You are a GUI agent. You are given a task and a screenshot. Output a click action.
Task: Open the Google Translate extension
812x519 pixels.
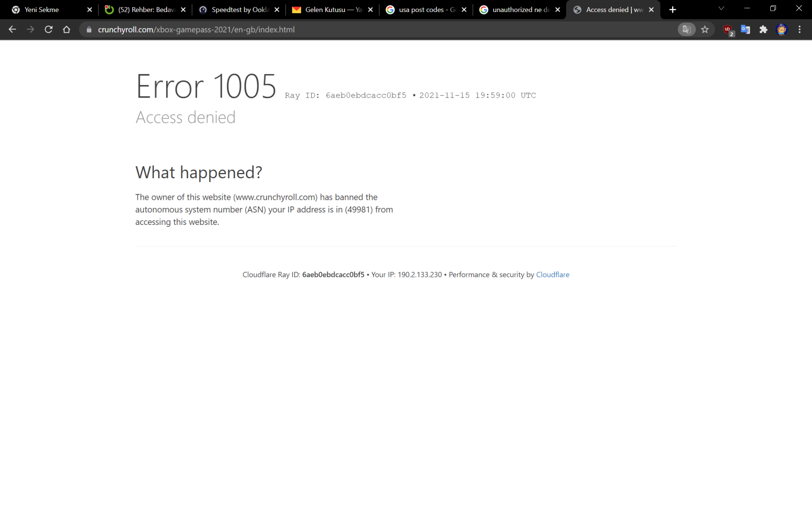(x=746, y=29)
